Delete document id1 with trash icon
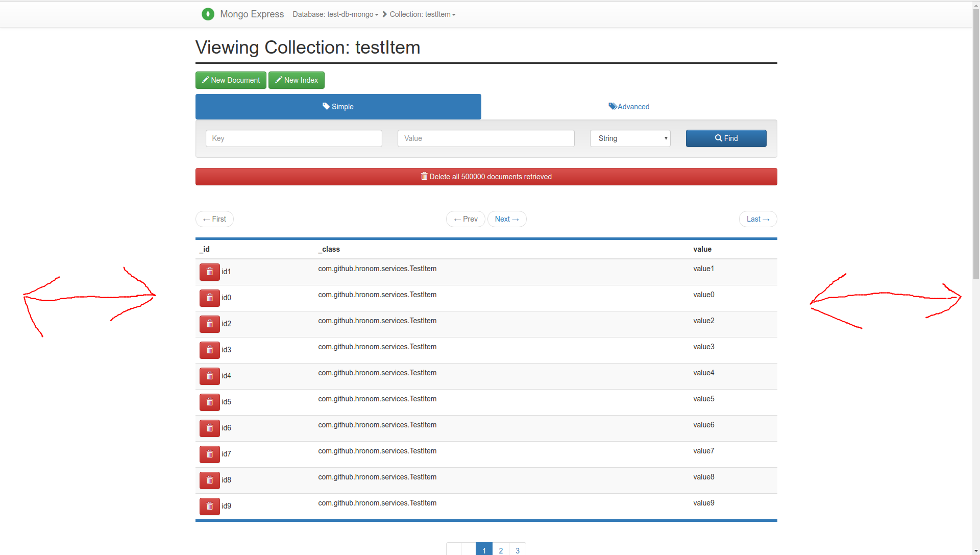 coord(209,272)
